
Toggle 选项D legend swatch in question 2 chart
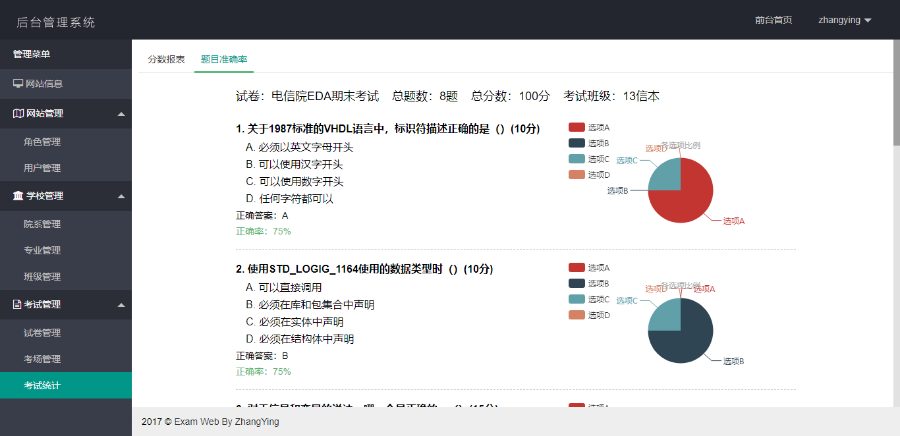(576, 314)
